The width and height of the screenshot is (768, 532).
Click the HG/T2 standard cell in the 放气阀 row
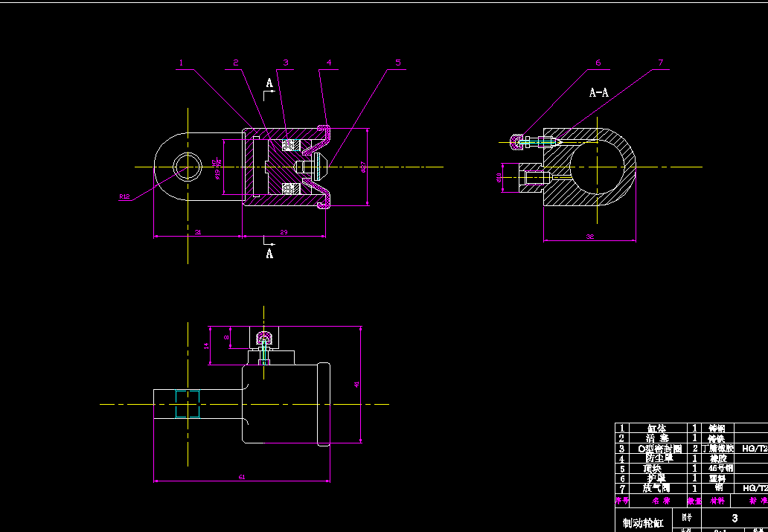point(752,488)
